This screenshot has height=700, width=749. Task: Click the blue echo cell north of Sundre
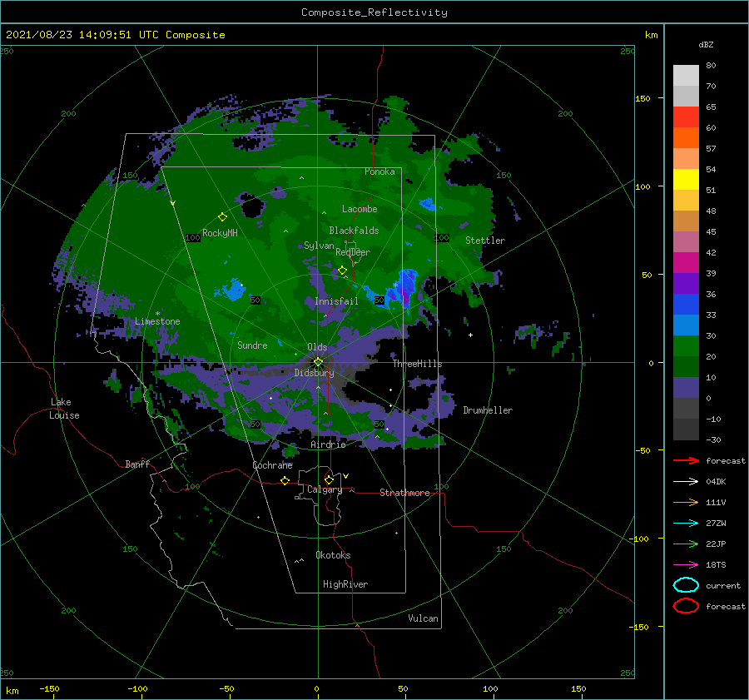click(231, 289)
